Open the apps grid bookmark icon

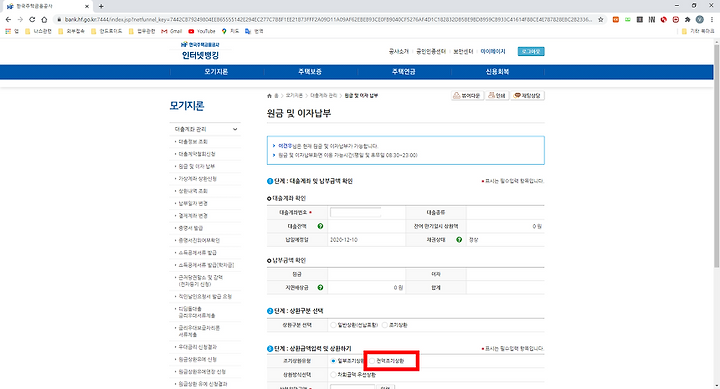8,31
